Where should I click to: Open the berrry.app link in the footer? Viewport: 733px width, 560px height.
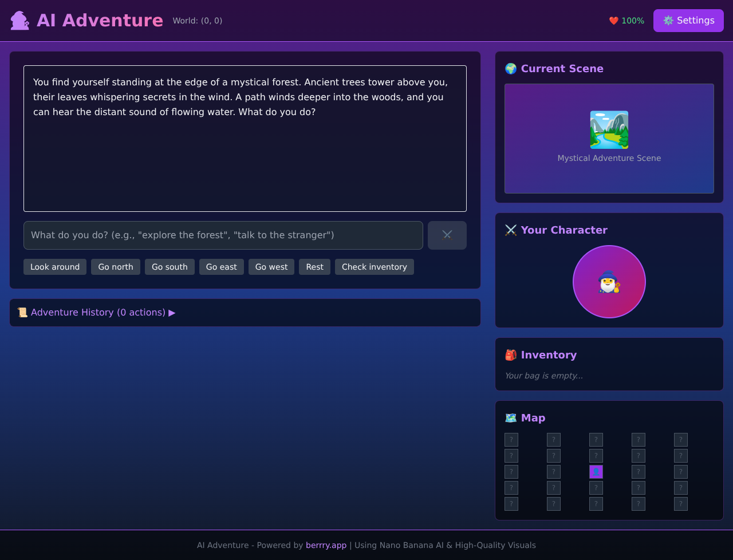pos(326,545)
